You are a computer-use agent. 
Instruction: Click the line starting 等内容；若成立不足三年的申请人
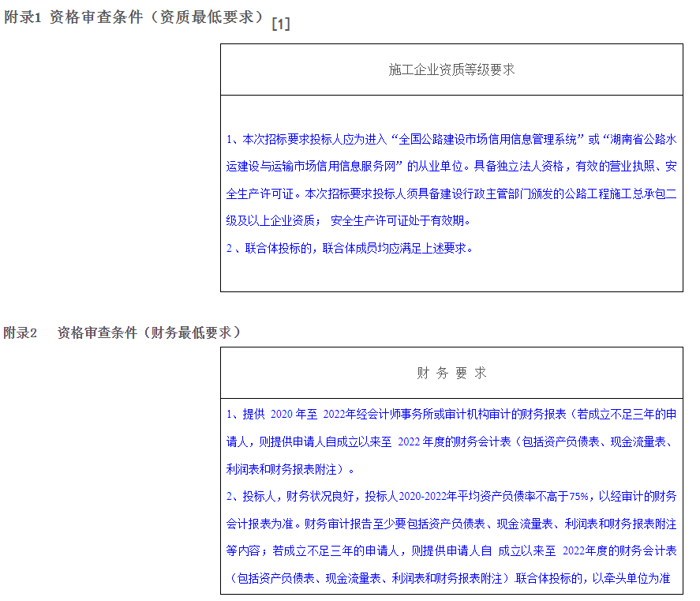451,551
